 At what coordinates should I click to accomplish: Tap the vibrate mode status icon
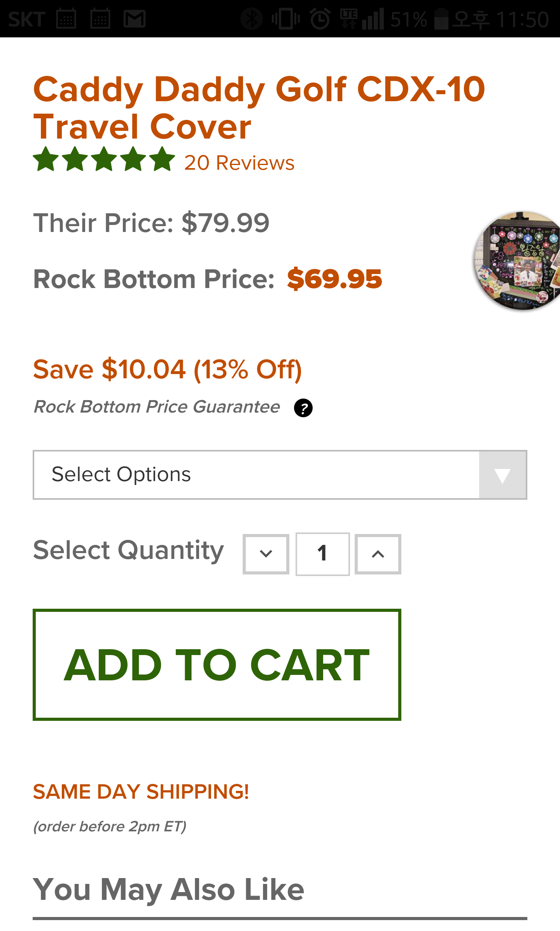(286, 19)
